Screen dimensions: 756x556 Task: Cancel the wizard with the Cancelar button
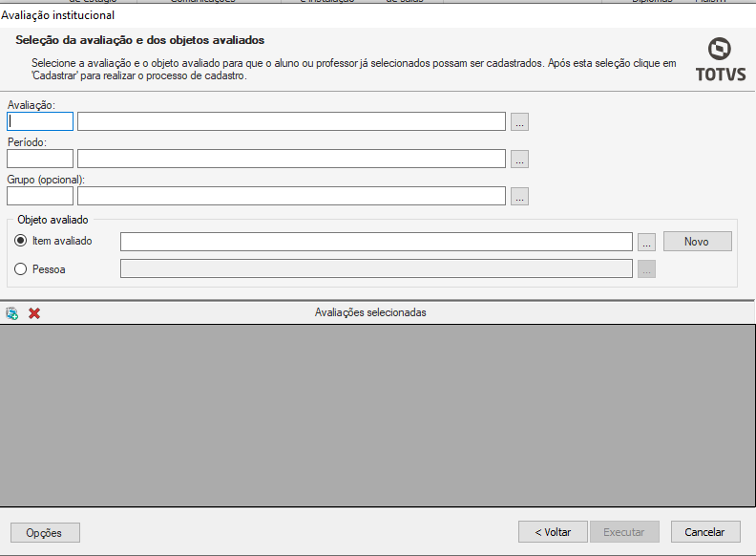705,532
